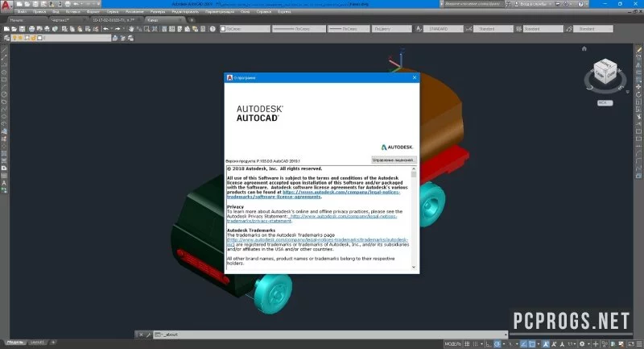Open the File menu
The height and width of the screenshot is (349, 644).
[x=22, y=12]
